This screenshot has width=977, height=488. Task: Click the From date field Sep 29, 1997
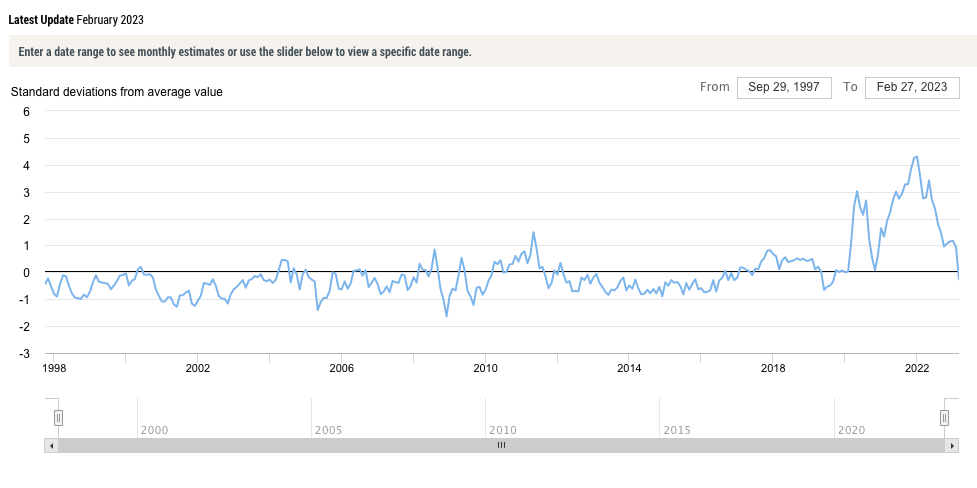pyautogui.click(x=784, y=87)
